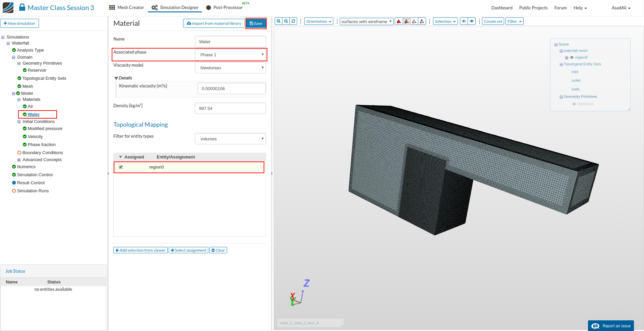644x331 pixels.
Task: Click the zoom out magnifier icon
Action: pyautogui.click(x=286, y=21)
